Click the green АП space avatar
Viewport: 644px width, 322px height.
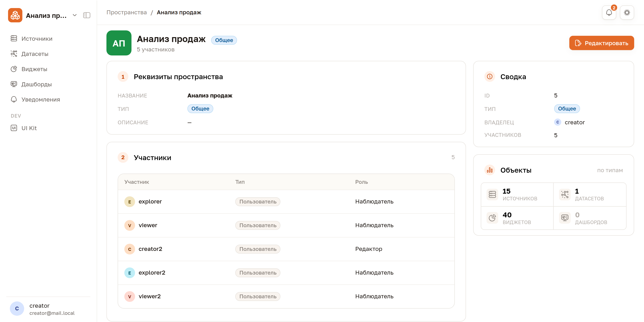[119, 43]
